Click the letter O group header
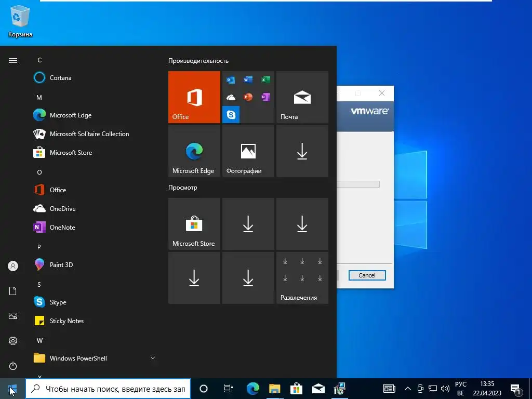 39,172
